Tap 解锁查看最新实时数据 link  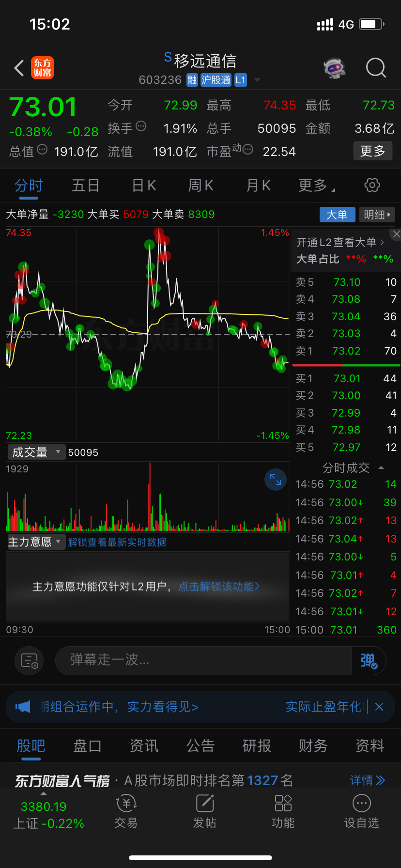pyautogui.click(x=117, y=542)
